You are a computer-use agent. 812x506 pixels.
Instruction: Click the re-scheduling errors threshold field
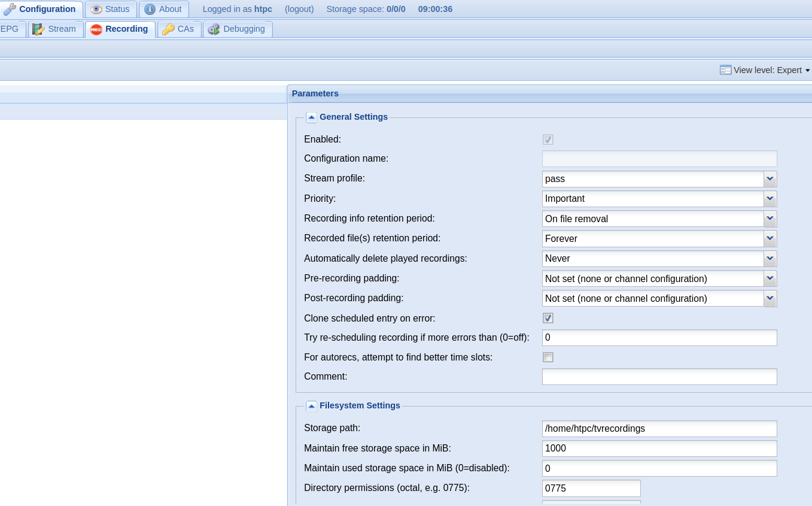(659, 338)
